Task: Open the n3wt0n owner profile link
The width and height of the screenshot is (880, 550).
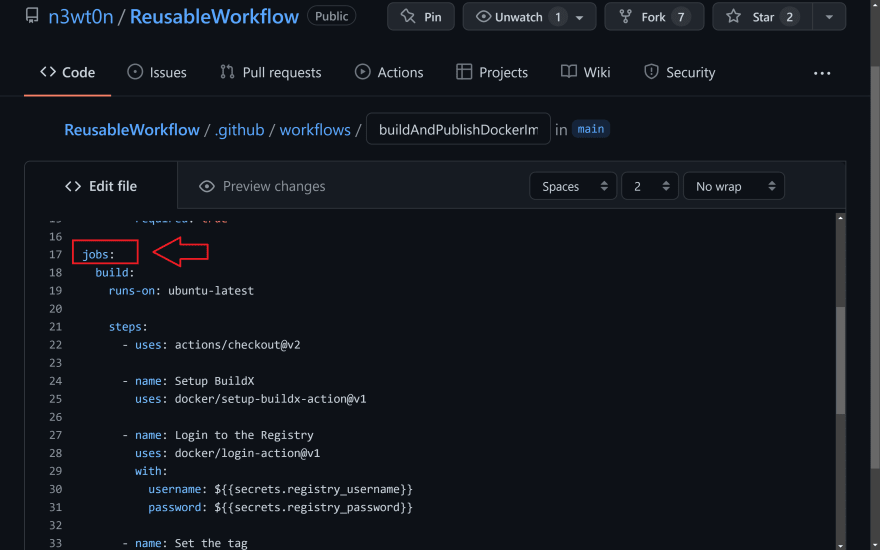Action: (x=81, y=17)
